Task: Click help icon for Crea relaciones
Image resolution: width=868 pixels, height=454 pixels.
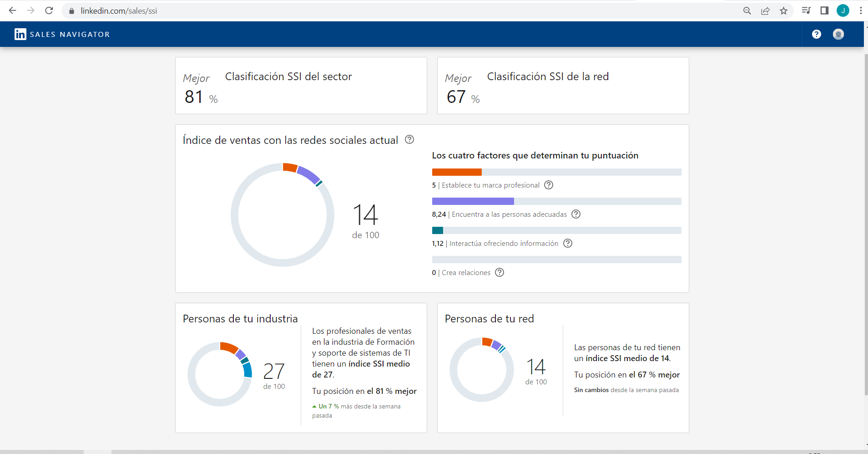Action: point(500,272)
